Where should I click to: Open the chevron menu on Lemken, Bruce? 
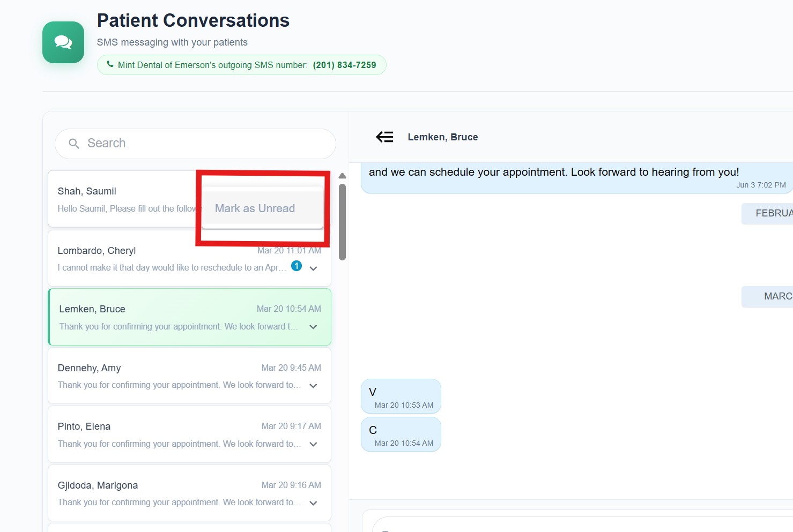tap(313, 327)
